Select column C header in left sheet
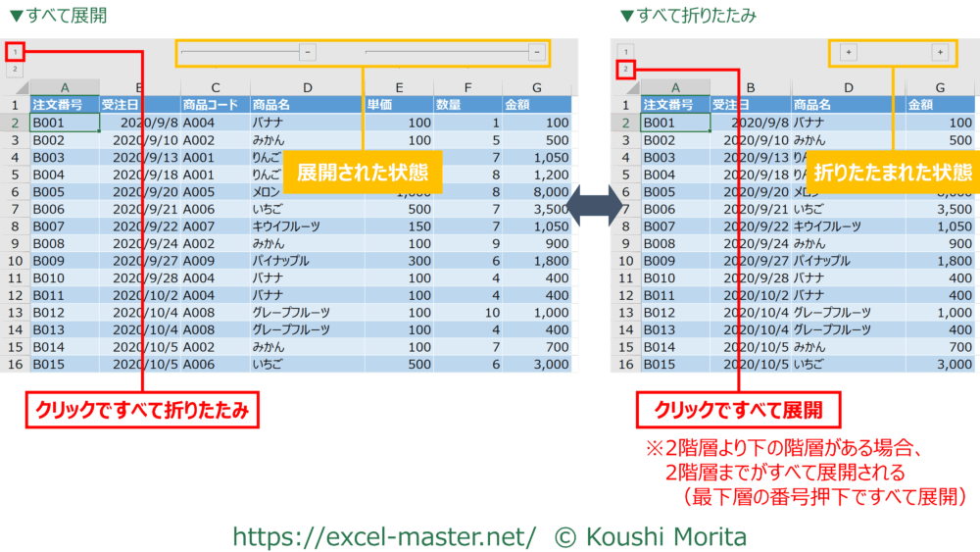Screen dimensions: 980x552 tap(215, 88)
